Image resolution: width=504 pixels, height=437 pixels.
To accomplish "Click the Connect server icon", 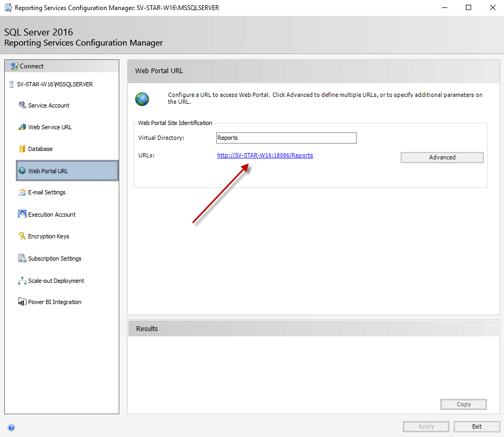I will pyautogui.click(x=14, y=66).
